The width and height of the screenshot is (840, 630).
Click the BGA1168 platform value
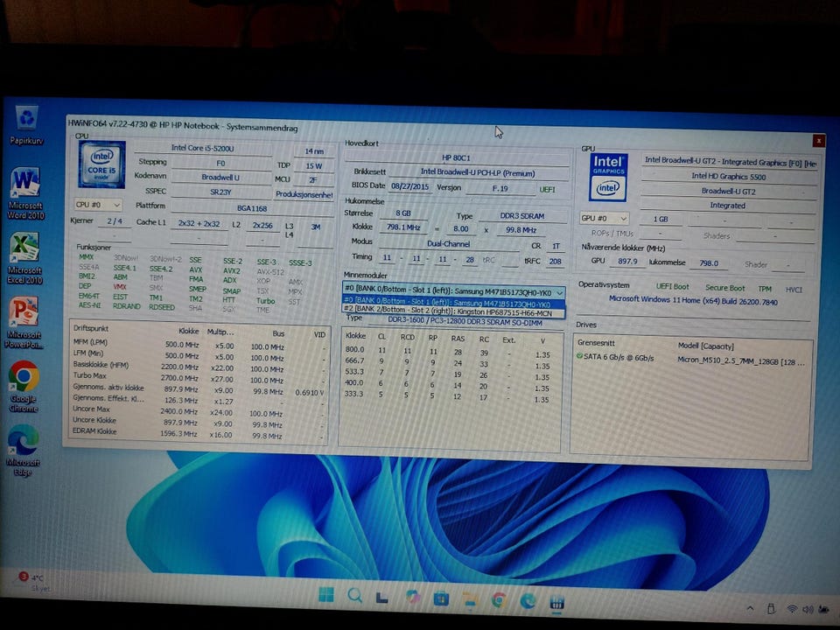pyautogui.click(x=252, y=208)
